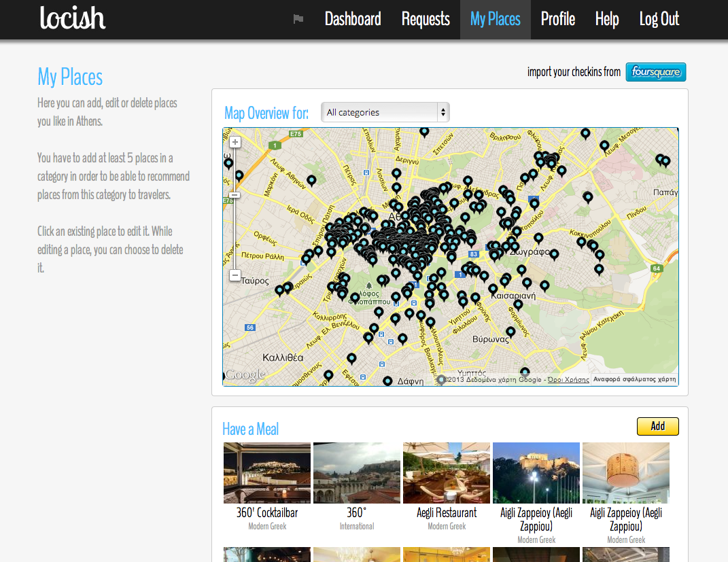This screenshot has height=562, width=728.
Task: Open the All categories dropdown
Action: (x=385, y=112)
